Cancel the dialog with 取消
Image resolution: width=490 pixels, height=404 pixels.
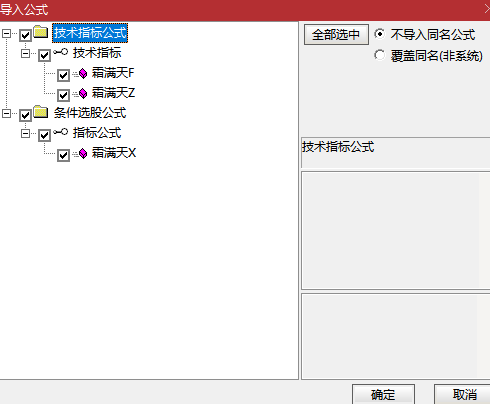(464, 395)
